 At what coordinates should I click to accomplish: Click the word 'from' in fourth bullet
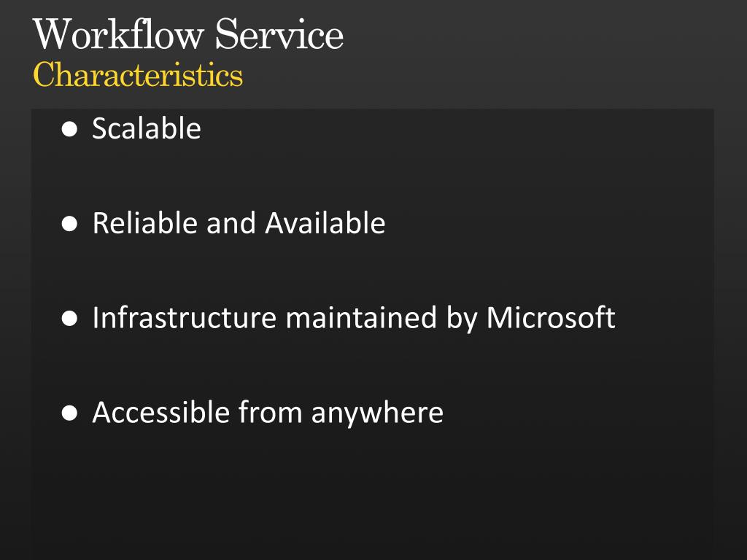[x=271, y=413]
